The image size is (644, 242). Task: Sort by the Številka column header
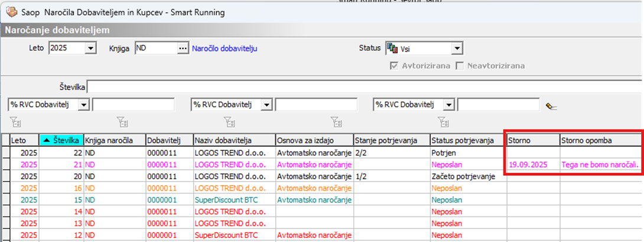point(61,140)
